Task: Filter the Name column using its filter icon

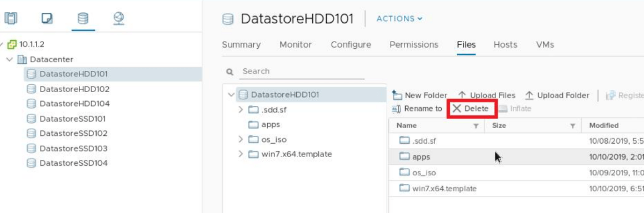Action: (x=476, y=126)
